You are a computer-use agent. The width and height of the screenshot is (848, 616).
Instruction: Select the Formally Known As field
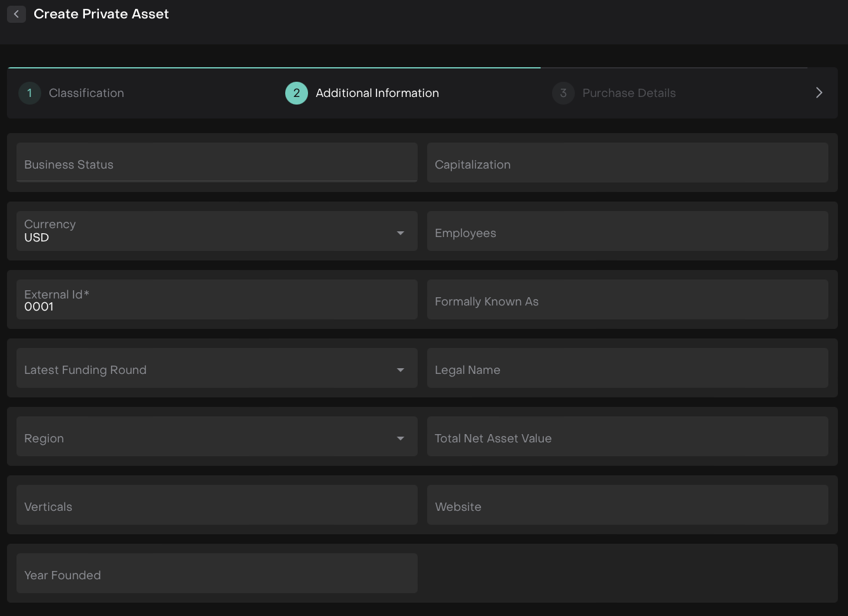click(x=627, y=300)
